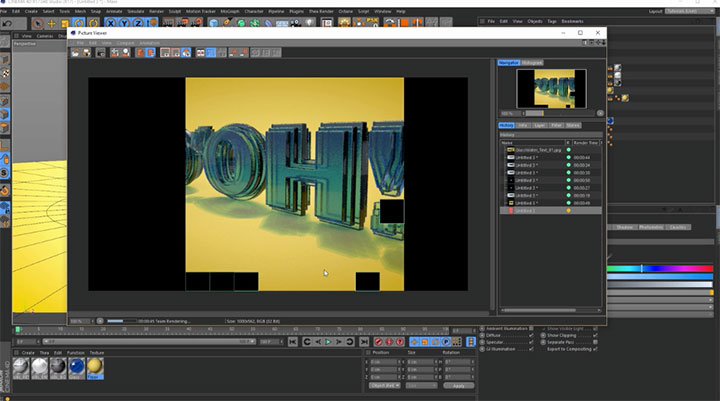The image size is (720, 401).
Task: Toggle the Diffuse checkbox
Action: point(531,335)
